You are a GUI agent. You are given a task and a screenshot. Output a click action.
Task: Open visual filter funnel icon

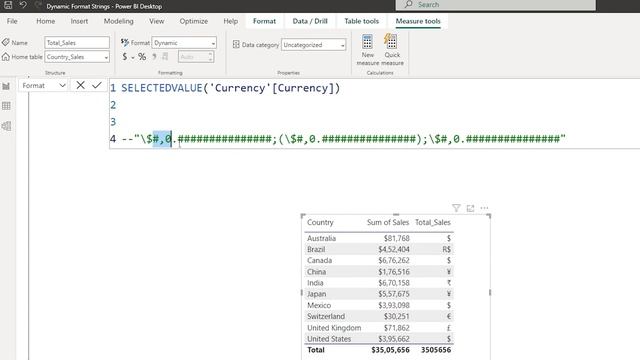[456, 209]
